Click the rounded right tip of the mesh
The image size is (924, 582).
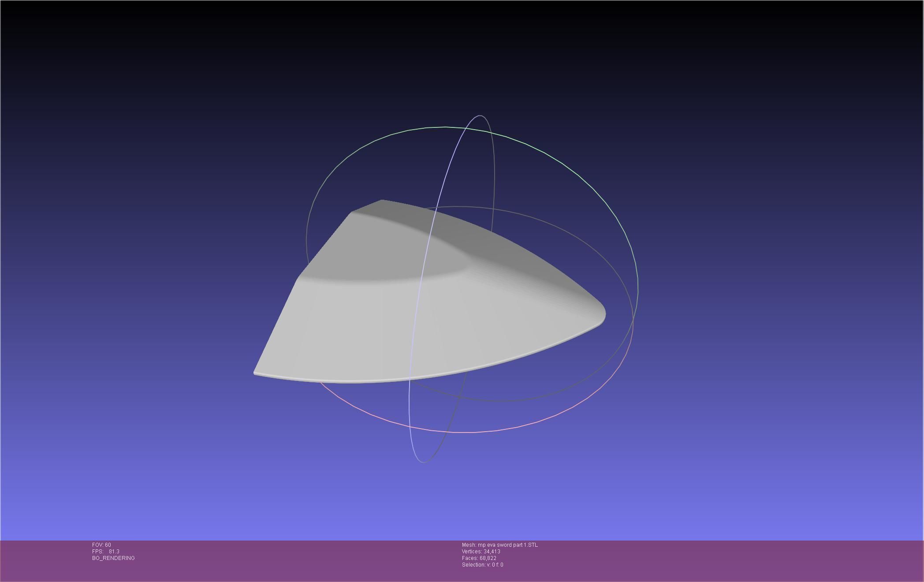[602, 314]
